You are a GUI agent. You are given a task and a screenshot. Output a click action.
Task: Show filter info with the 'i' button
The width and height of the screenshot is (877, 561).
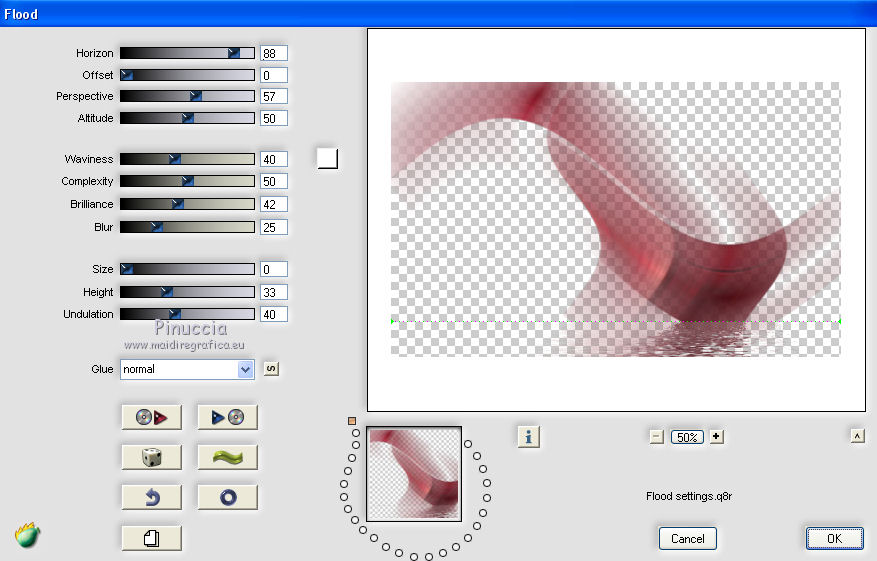pos(529,437)
